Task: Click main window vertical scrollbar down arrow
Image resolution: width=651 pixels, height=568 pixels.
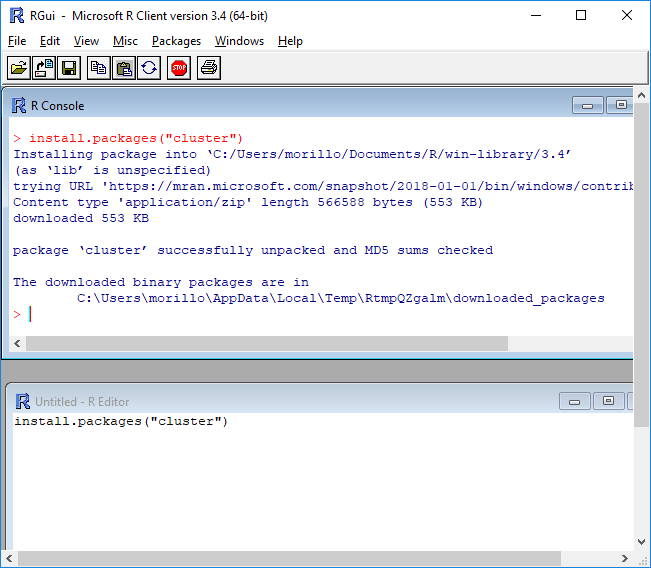Action: tap(641, 542)
